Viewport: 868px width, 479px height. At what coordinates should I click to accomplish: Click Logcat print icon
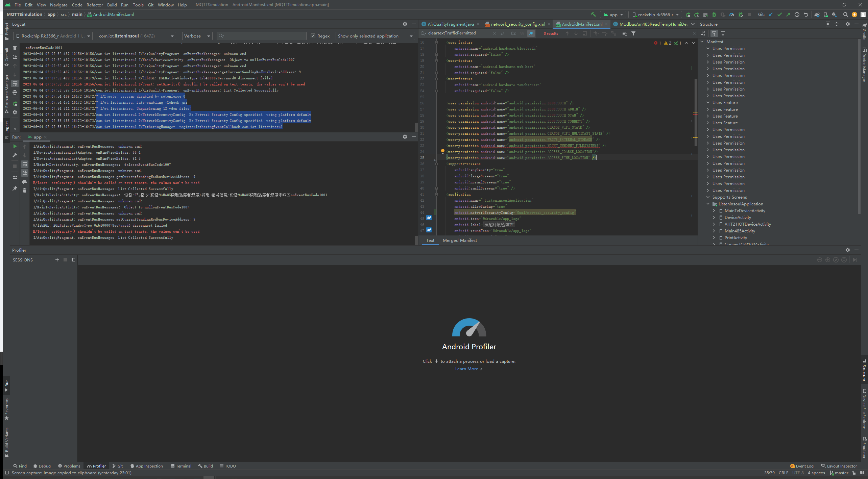15,92
